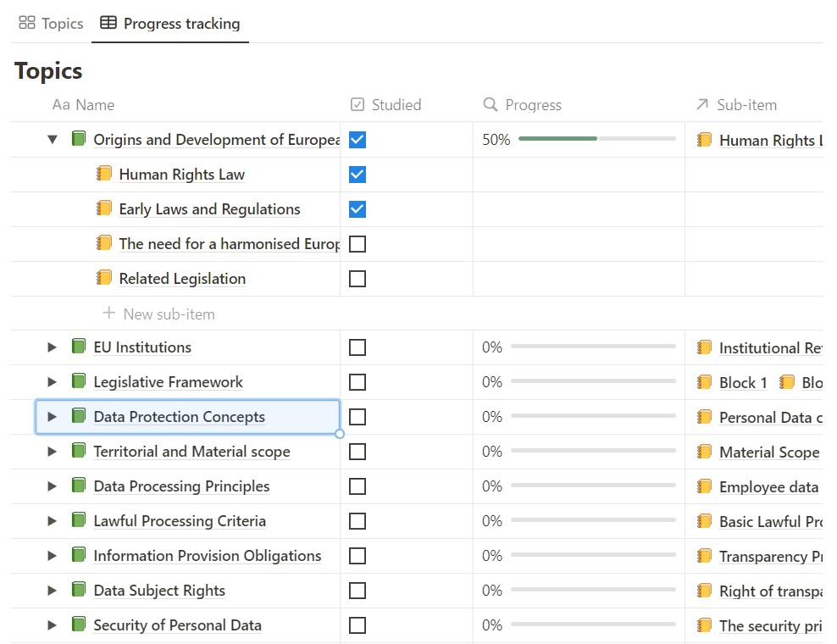This screenshot has width=837, height=644.
Task: Collapse Origins and Development topic
Action: 53,139
